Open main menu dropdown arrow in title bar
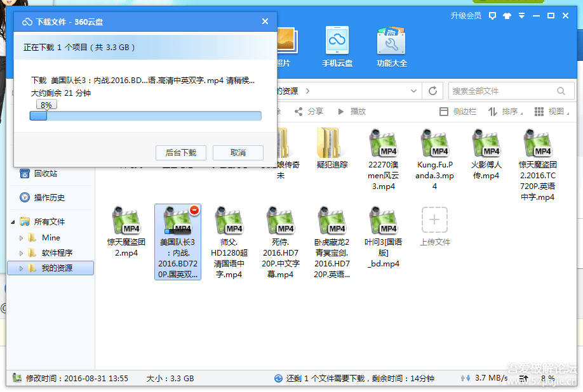 pyautogui.click(x=521, y=16)
